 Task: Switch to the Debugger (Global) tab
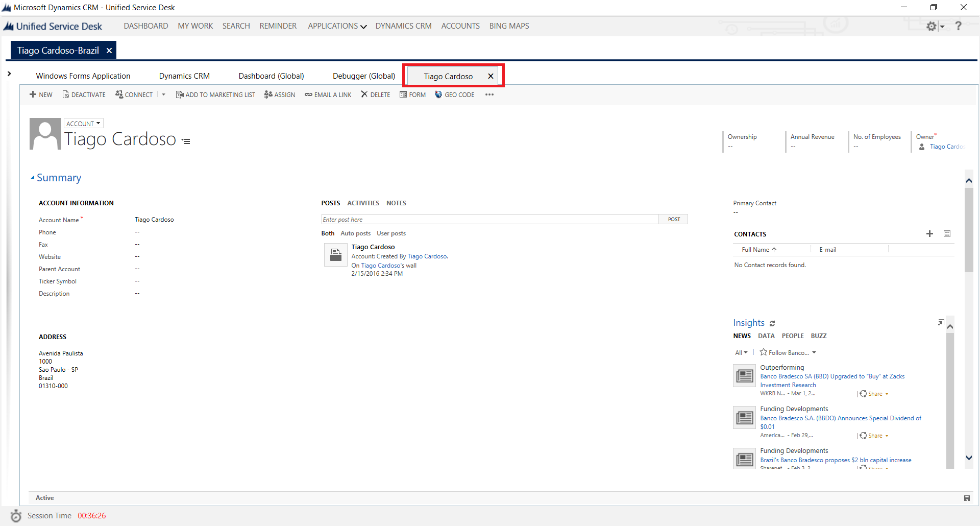pos(363,76)
